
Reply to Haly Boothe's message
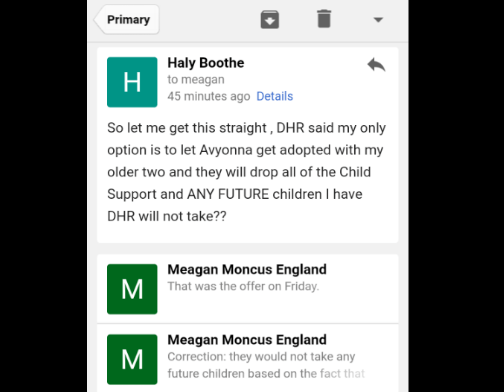[376, 65]
